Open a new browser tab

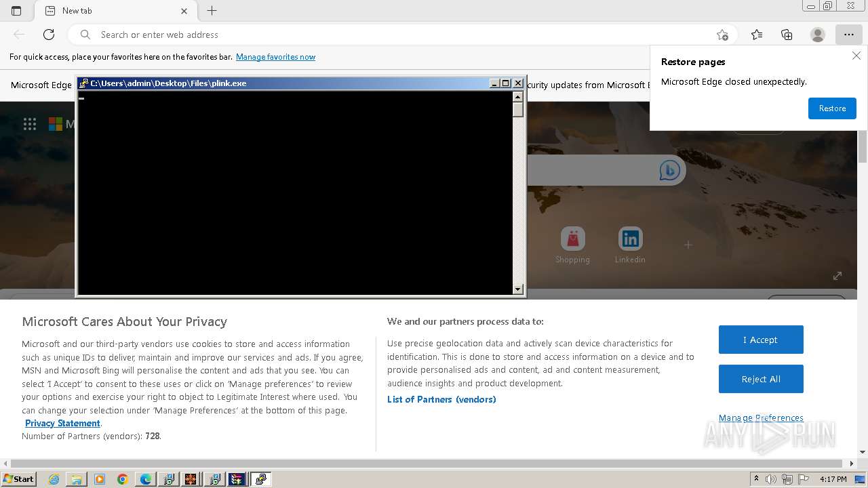(212, 11)
